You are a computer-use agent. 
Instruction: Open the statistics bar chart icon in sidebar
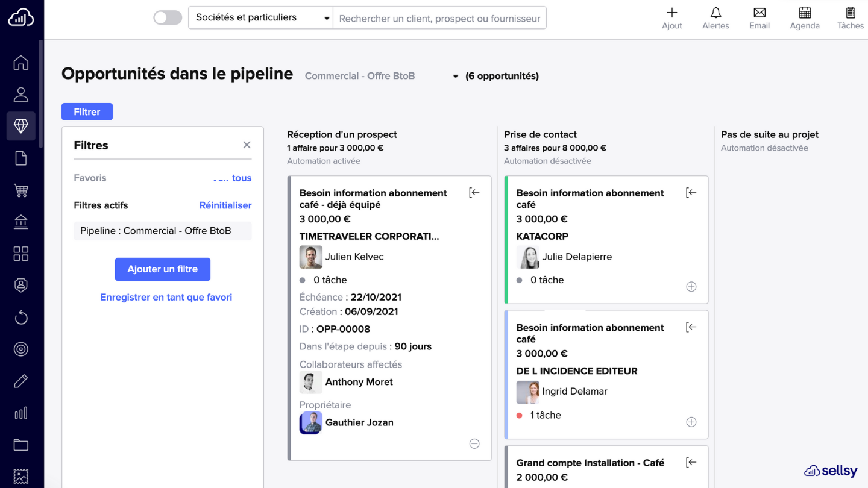tap(21, 413)
